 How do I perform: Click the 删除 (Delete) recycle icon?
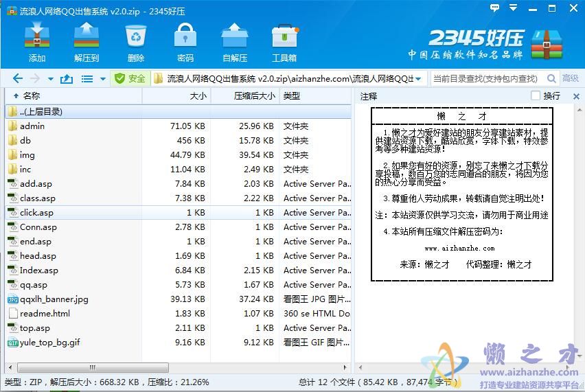point(136,41)
